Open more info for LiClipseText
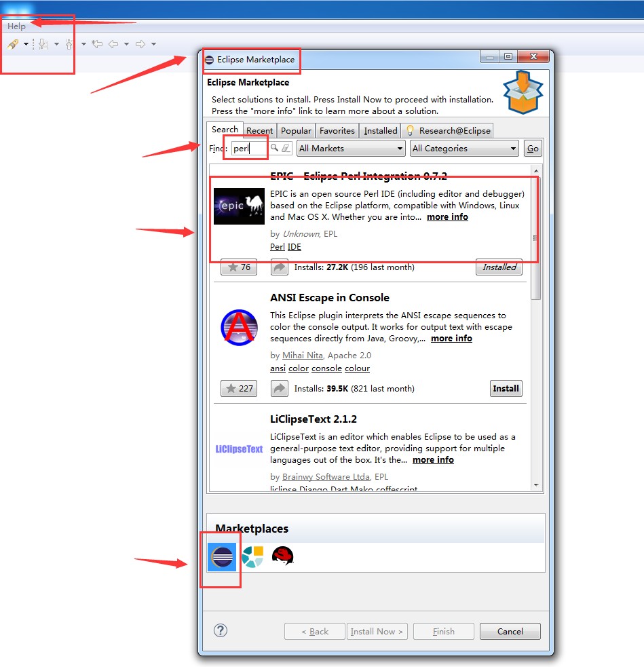 [x=433, y=460]
